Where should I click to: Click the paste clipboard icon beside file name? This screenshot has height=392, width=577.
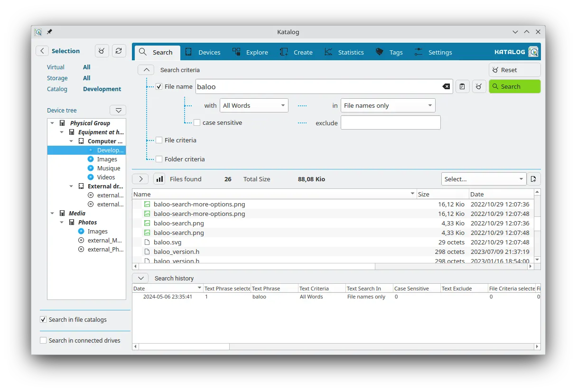click(x=462, y=86)
